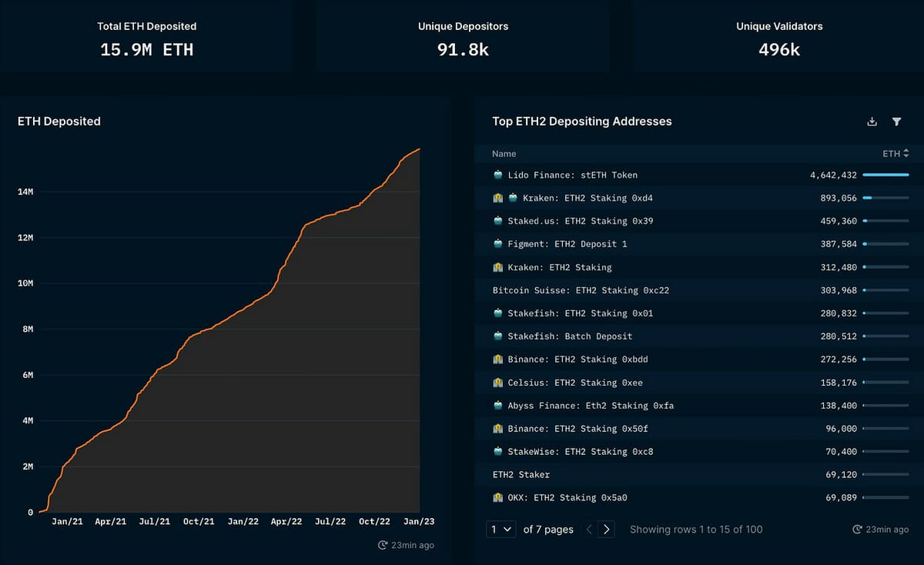Click 'Showing rows 1 to 15 of 100' text
Image resolution: width=924 pixels, height=565 pixels.
click(x=696, y=530)
